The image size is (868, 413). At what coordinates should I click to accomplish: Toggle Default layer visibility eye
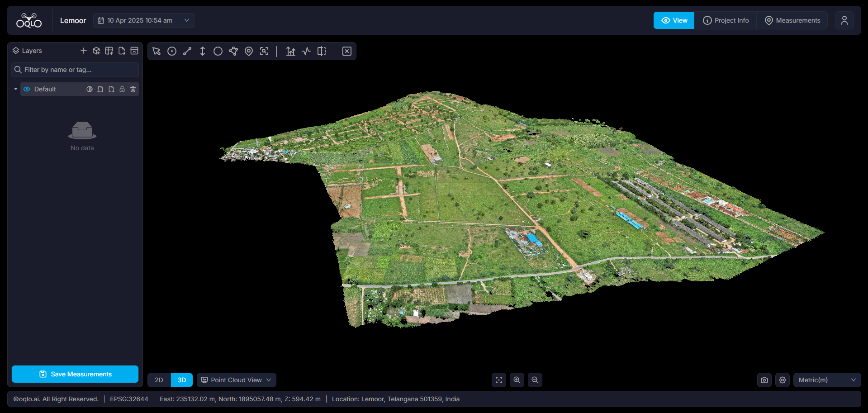point(27,89)
